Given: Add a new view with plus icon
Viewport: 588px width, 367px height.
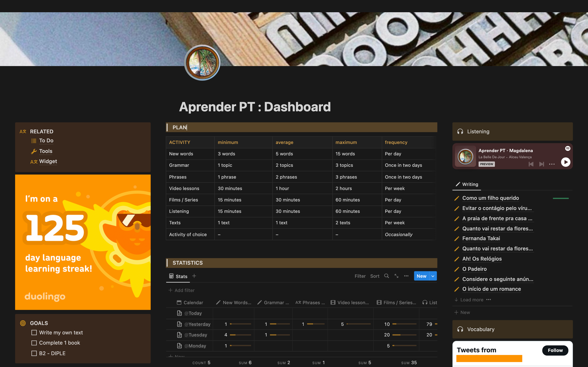Looking at the screenshot, I should point(194,276).
